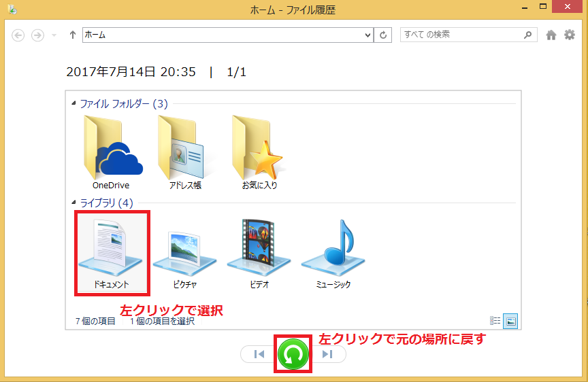Click the 2017年7月14日 20:35 date label
Viewport: 588px width, 382px height.
(131, 72)
